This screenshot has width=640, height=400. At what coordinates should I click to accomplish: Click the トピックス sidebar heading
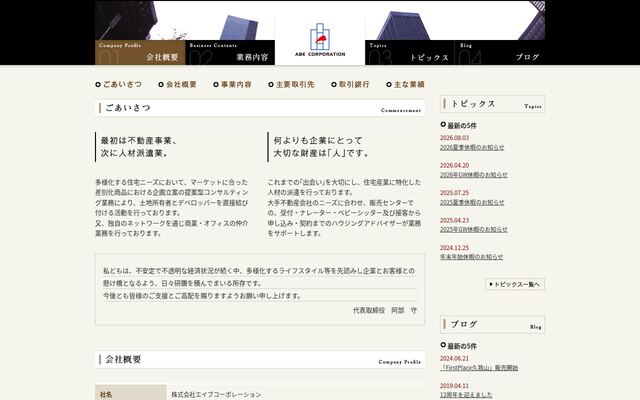(492, 104)
